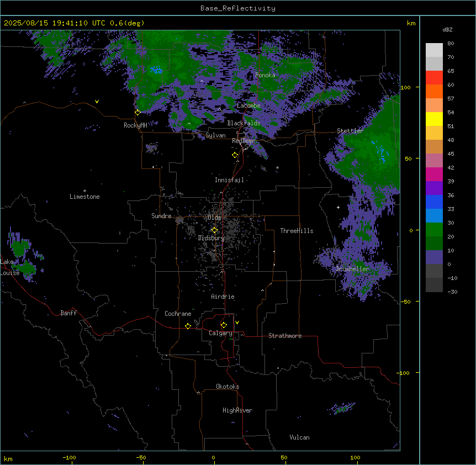476x465 pixels.
Task: Click the blue reflectivity cell northwest of Ponoka
Action: [x=156, y=70]
